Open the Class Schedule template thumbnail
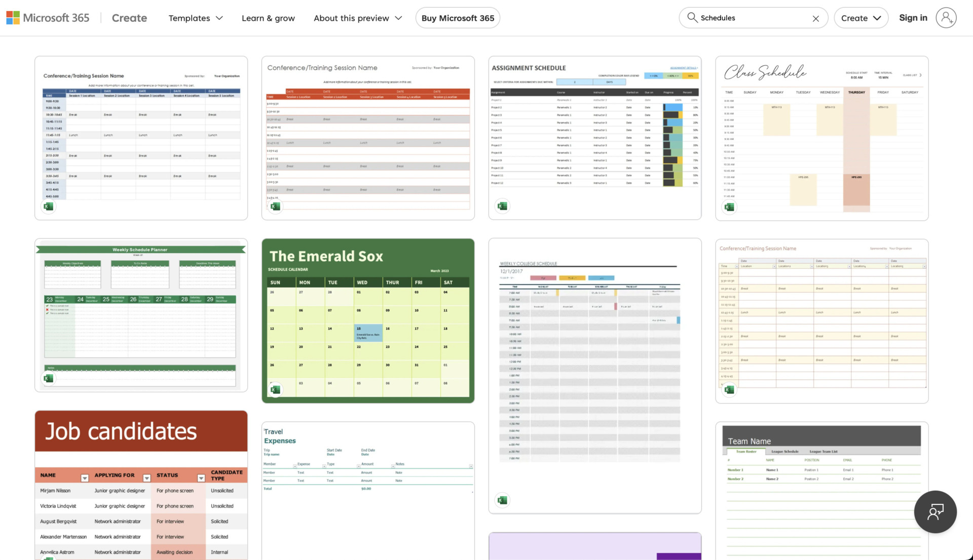 (x=821, y=138)
